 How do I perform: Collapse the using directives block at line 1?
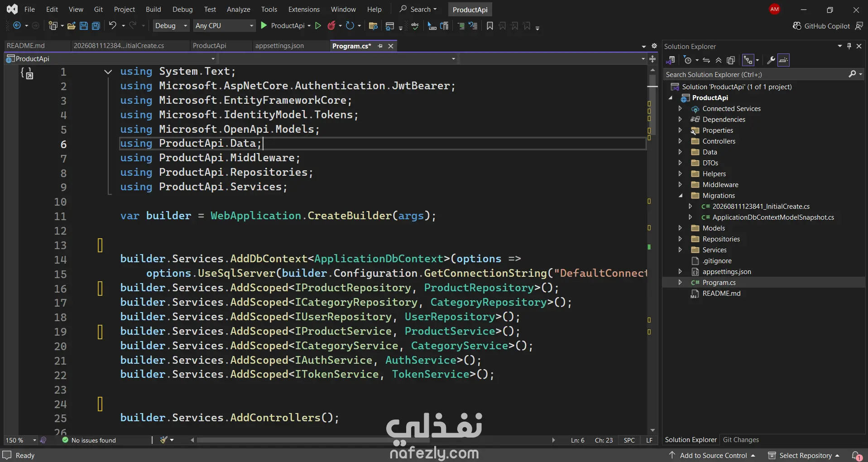[108, 72]
